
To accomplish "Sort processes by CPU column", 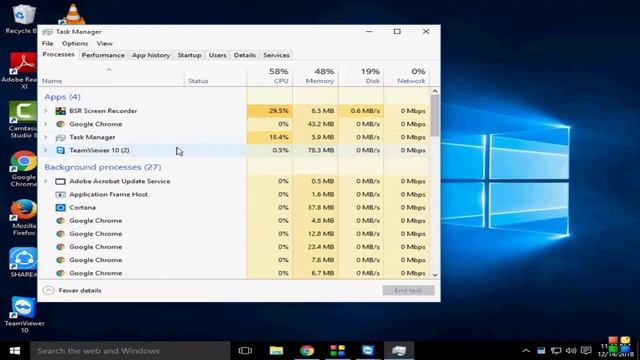I will point(270,76).
